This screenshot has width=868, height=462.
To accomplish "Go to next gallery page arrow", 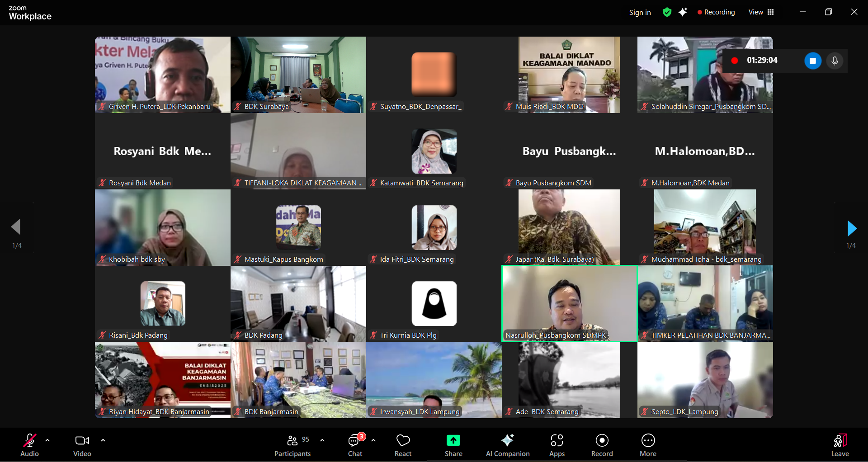I will (852, 228).
